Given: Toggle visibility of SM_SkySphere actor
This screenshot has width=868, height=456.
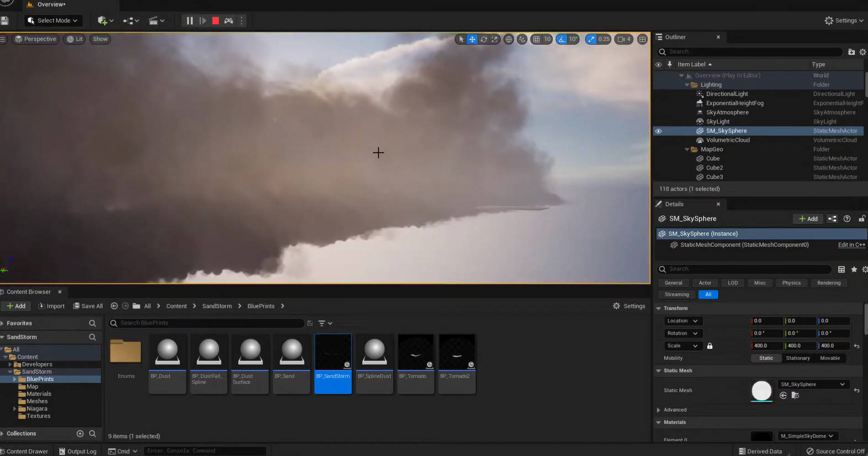Looking at the screenshot, I should (x=658, y=131).
